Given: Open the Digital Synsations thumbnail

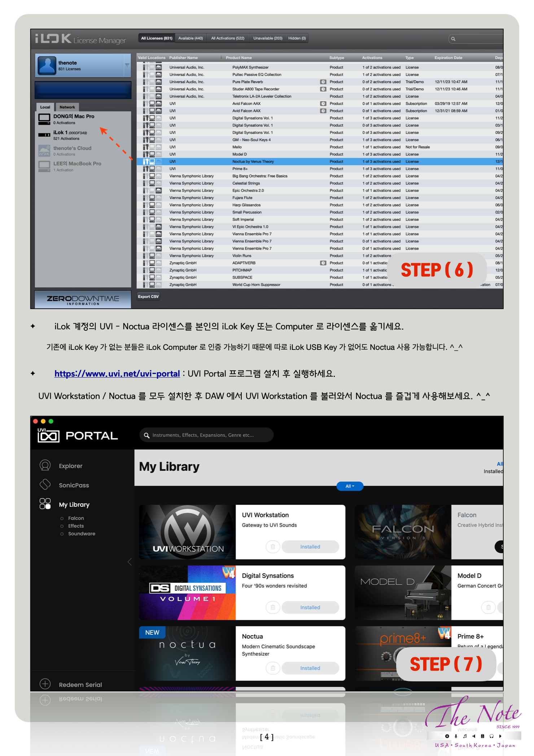Looking at the screenshot, I should coord(187,593).
